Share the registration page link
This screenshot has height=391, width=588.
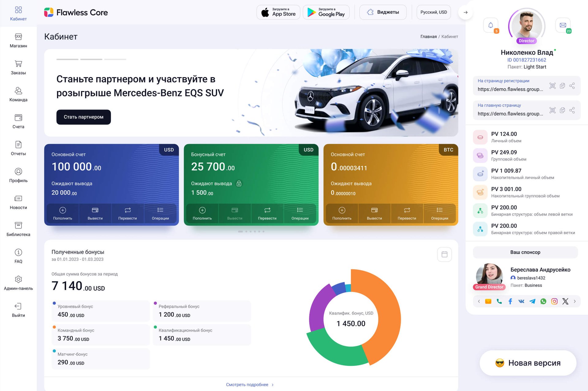point(572,85)
